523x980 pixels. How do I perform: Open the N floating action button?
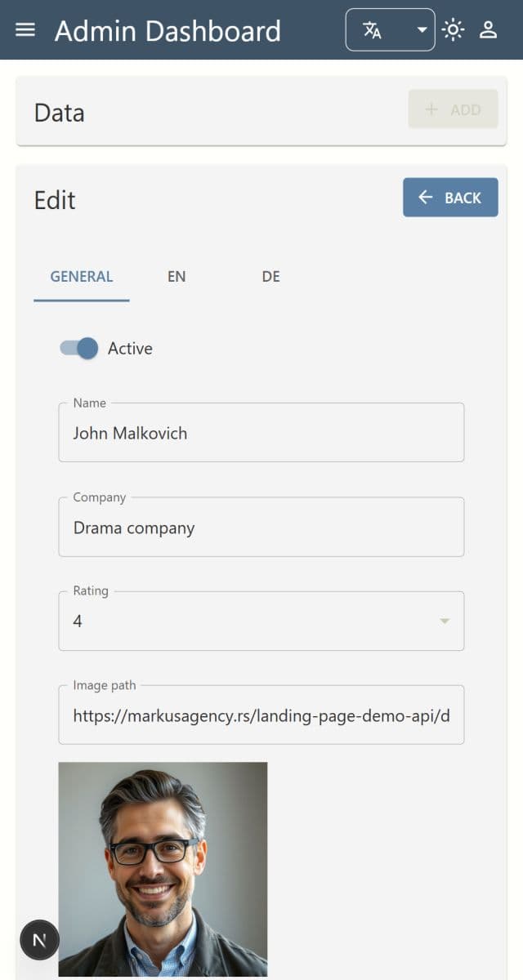coord(39,940)
